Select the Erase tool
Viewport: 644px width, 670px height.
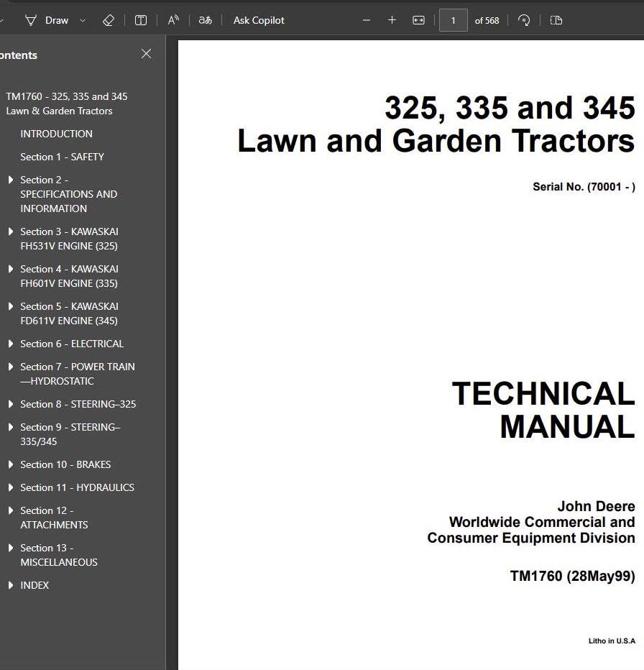109,20
